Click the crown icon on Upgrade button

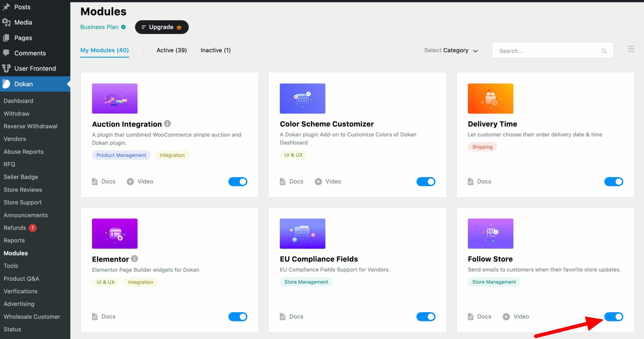tap(179, 27)
